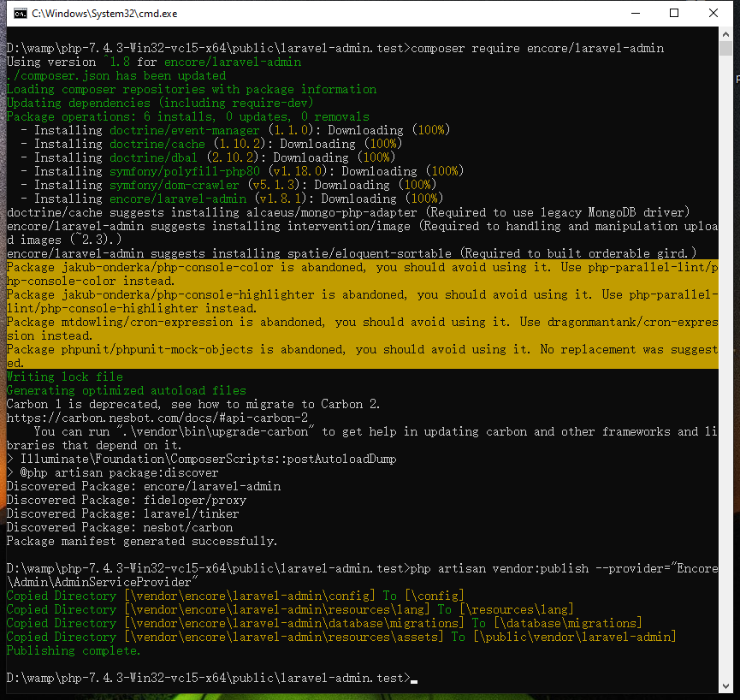Click the alcaeus/mongo-php-adapter suggestion text
Image resolution: width=740 pixels, height=700 pixels.
tap(332, 212)
